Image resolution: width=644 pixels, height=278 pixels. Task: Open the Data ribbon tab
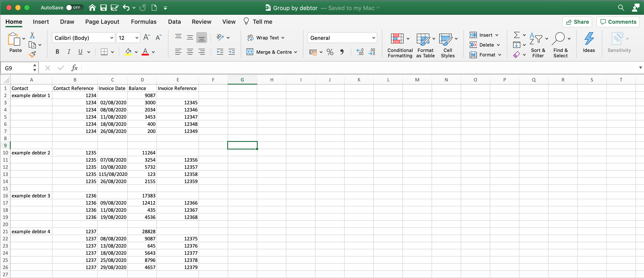[x=174, y=22]
